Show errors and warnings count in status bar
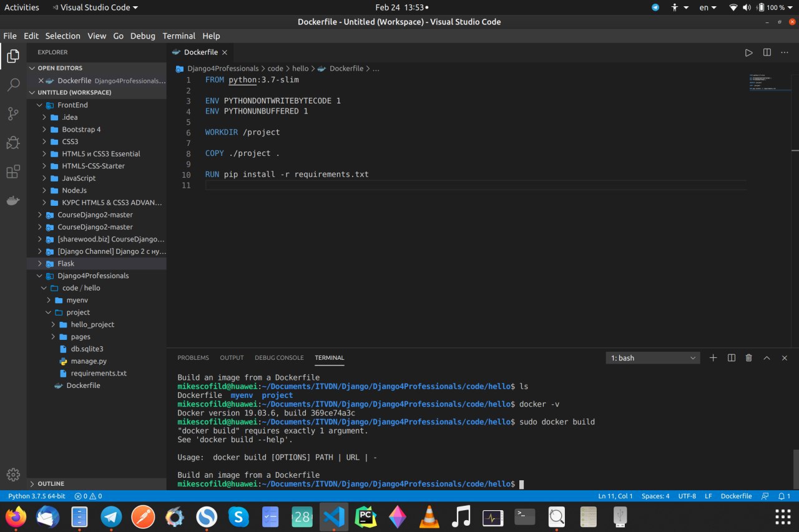Viewport: 799px width, 532px height. tap(88, 496)
